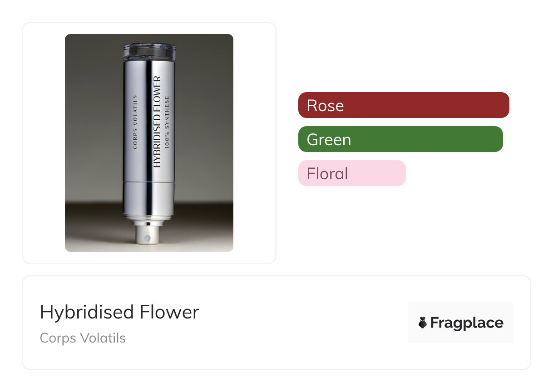This screenshot has width=553, height=392.
Task: Click the CORPS VOLATILS engraving on the bottle
Action: pyautogui.click(x=135, y=122)
